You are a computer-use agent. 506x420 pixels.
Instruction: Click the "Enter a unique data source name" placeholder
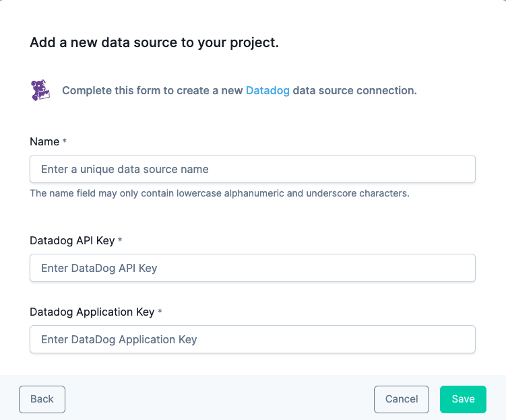[x=125, y=169]
